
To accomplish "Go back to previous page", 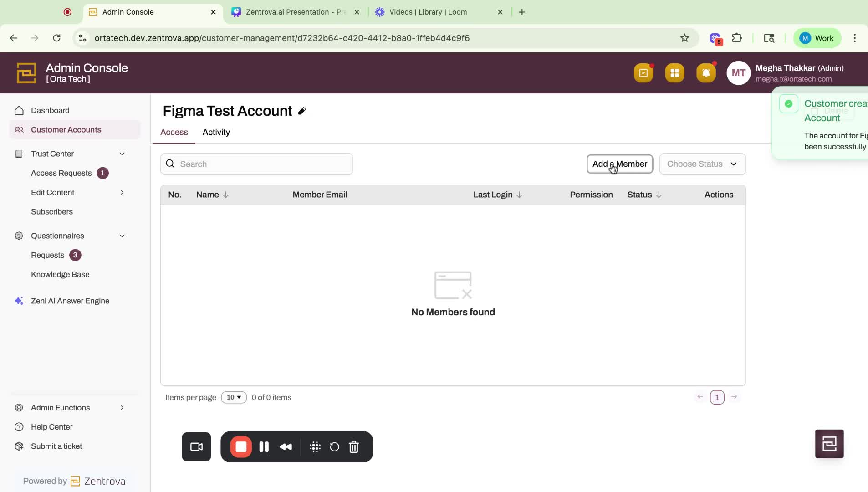I will pos(13,38).
